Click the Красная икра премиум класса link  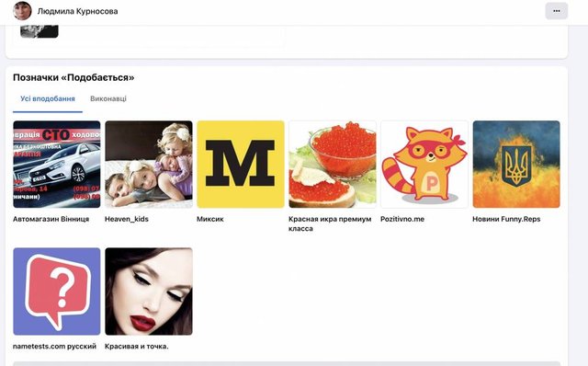[330, 223]
